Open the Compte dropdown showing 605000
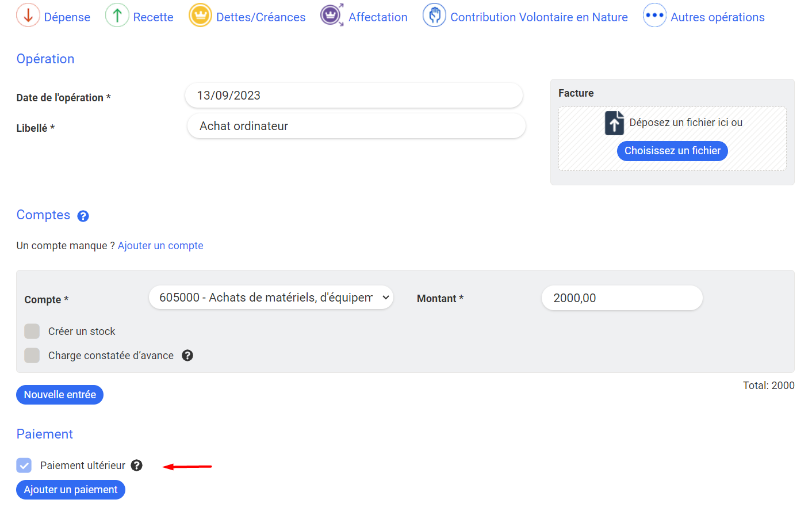 (x=271, y=298)
